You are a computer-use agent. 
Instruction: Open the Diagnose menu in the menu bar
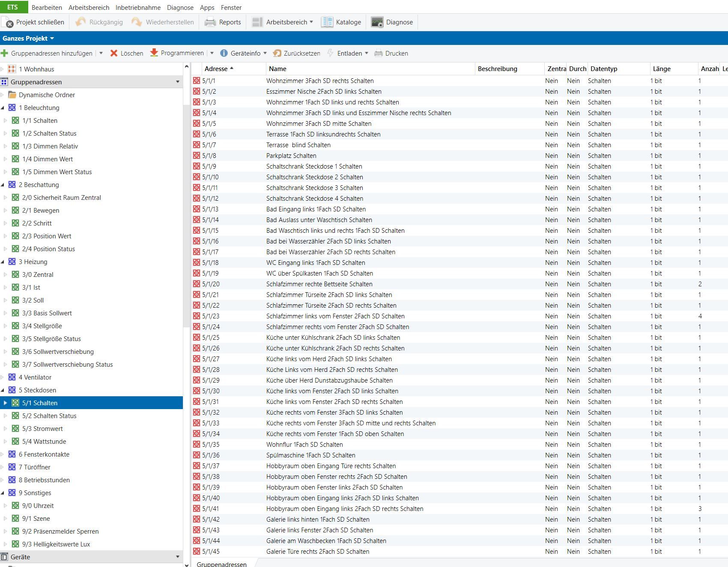point(180,7)
